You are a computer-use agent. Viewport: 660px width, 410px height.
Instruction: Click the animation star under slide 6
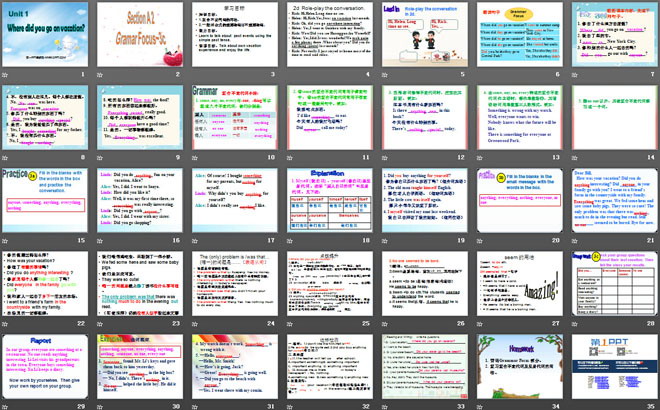tap(480, 75)
